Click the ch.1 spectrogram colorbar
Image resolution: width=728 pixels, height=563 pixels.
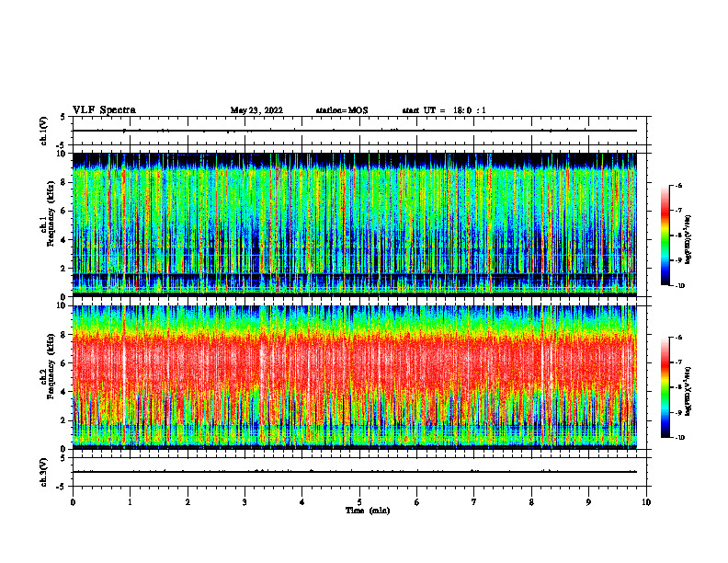point(665,236)
